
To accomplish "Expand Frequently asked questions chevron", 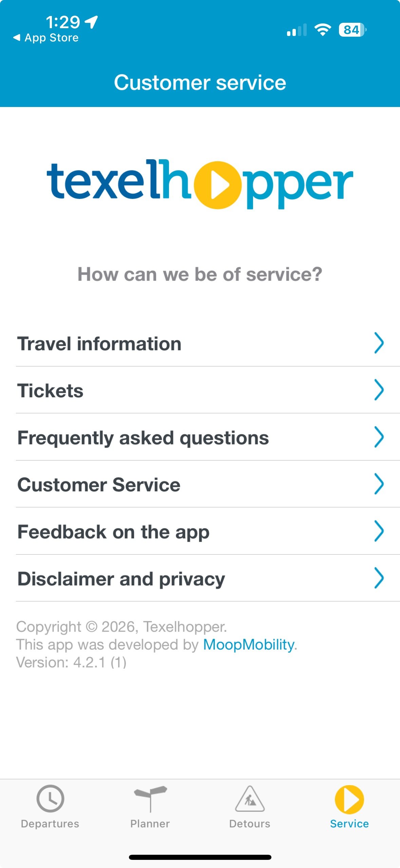I will tap(379, 437).
